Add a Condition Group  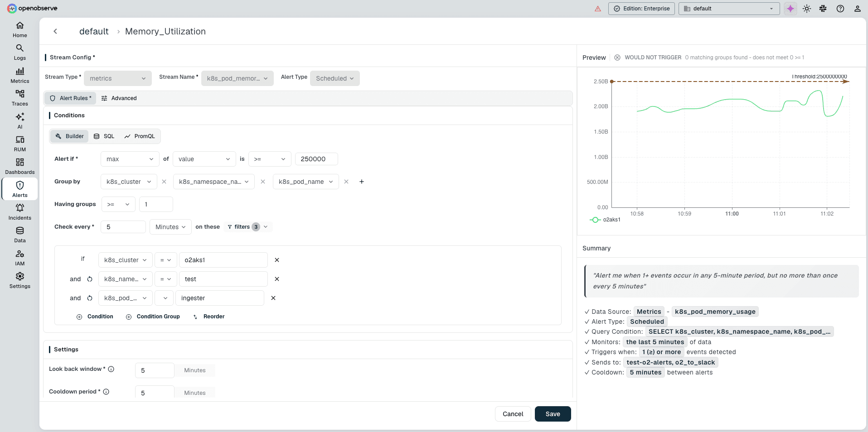coord(153,317)
